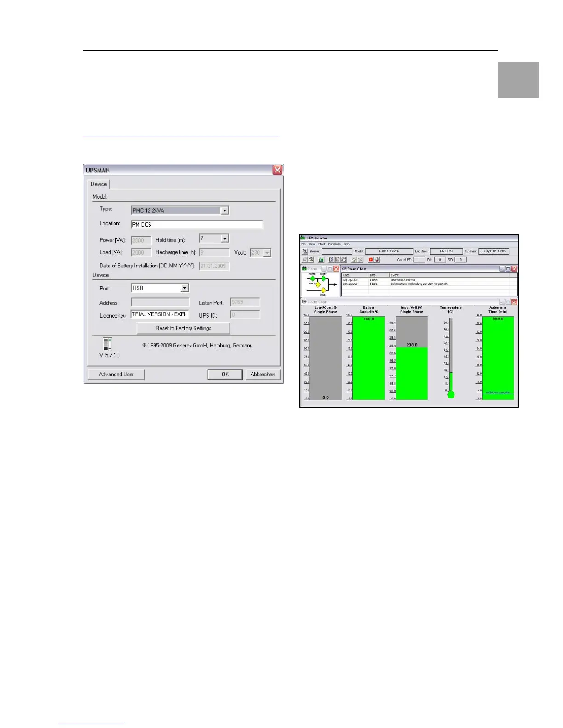563x728 pixels.
Task: Open the Vout dropdown showing 230
Action: [x=267, y=253]
